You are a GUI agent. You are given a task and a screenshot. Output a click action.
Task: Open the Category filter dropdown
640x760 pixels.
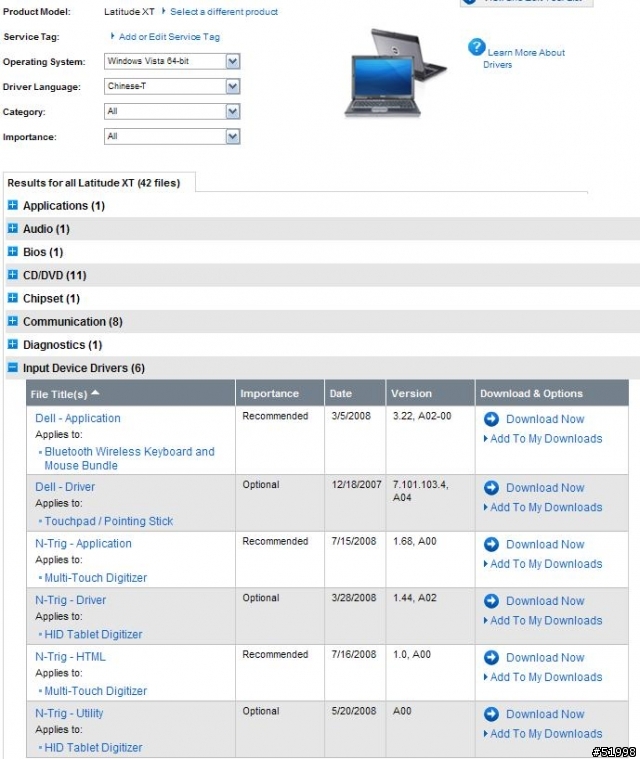[172, 112]
